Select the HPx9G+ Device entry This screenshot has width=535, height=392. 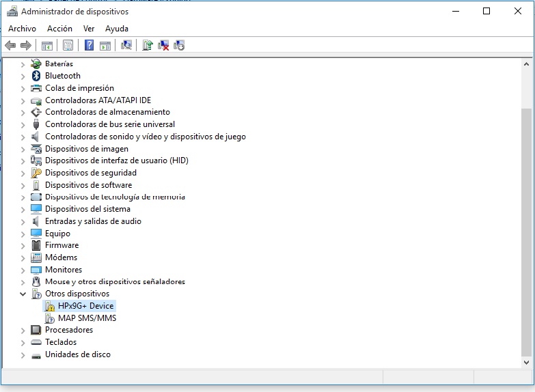[86, 306]
